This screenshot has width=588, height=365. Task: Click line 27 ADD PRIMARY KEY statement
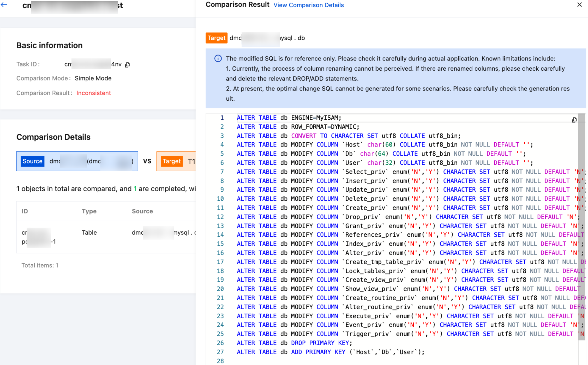(330, 352)
